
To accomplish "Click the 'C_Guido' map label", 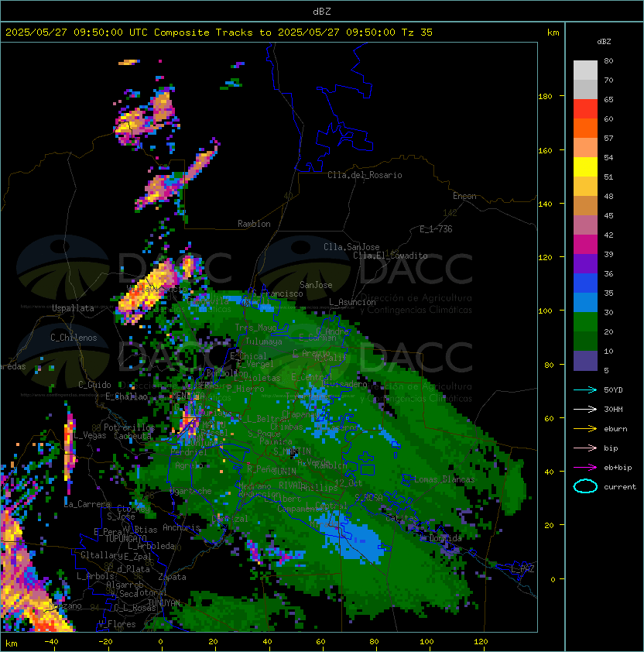I will 94,385.
